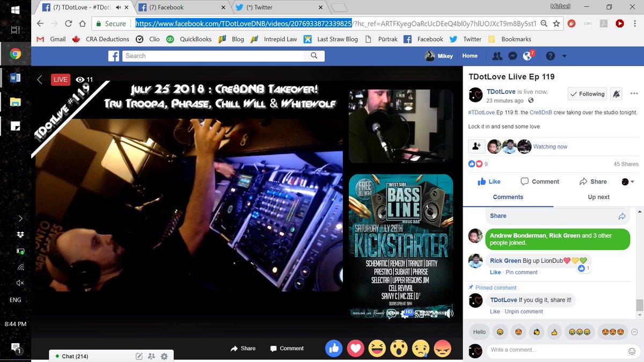Click Share beneath the video player
Viewport: 644px width, 362px height.
[243, 349]
